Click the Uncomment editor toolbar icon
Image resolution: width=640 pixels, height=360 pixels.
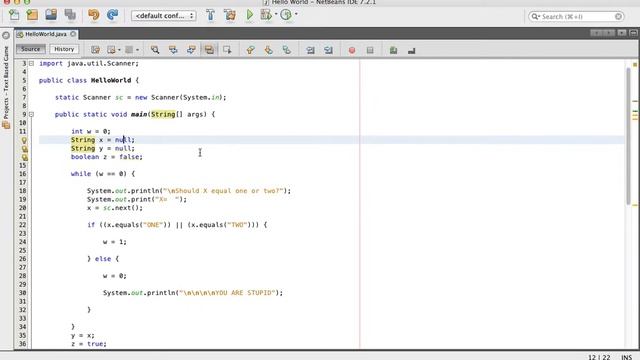pos(411,50)
